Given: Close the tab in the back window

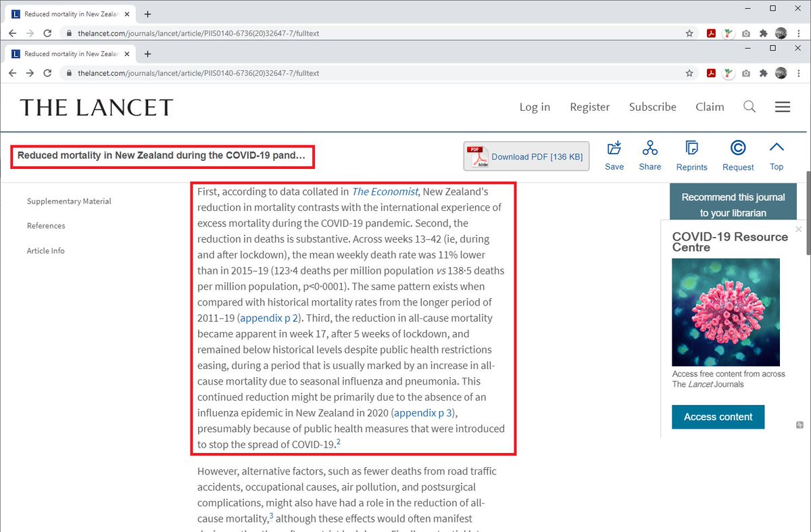Looking at the screenshot, I should click(126, 14).
